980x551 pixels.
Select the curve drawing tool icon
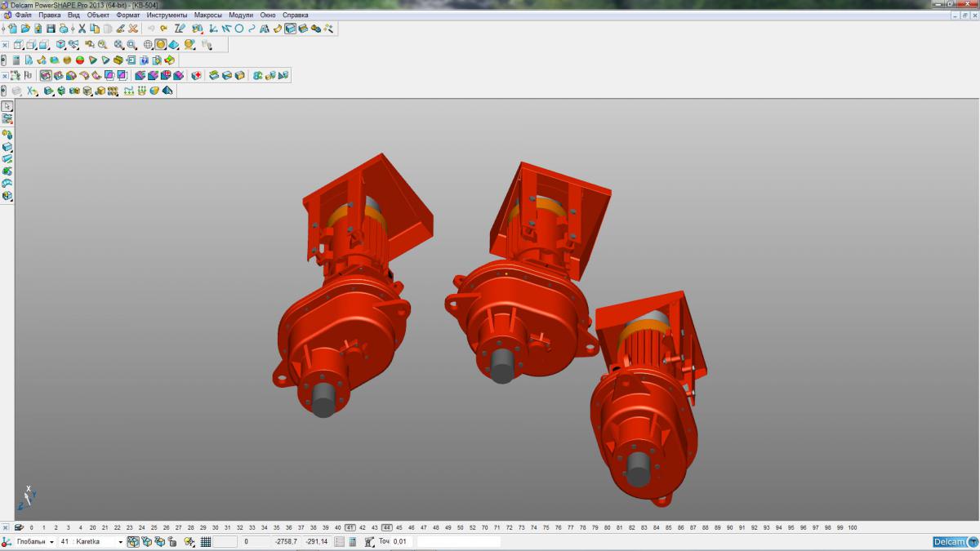click(x=252, y=29)
